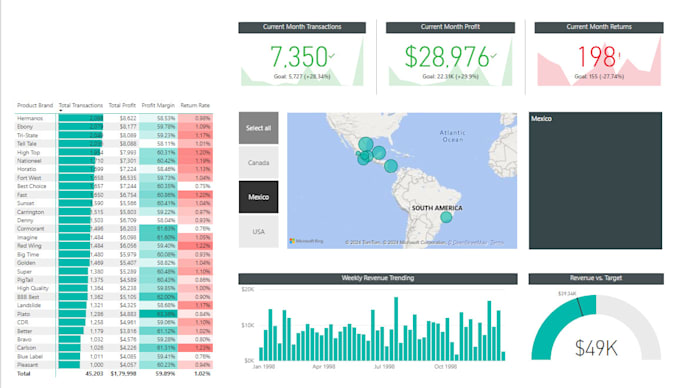Select all countries in slicer
This screenshot has width=680, height=388.
coord(258,128)
